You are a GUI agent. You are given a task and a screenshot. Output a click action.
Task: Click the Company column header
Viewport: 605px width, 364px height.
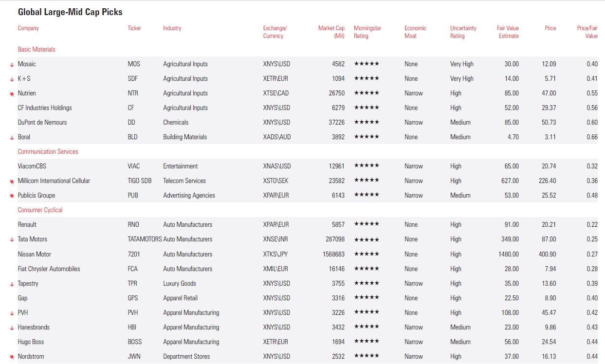pos(28,28)
